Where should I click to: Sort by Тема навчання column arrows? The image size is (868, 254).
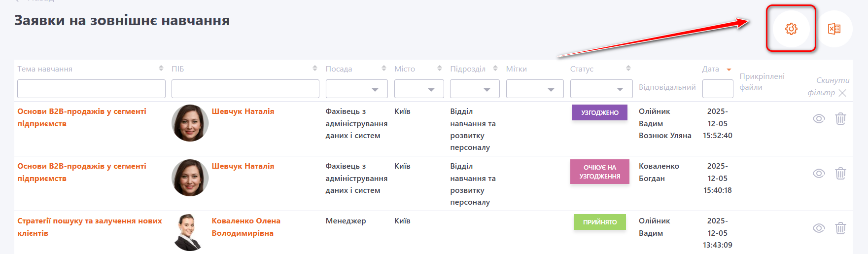click(161, 69)
